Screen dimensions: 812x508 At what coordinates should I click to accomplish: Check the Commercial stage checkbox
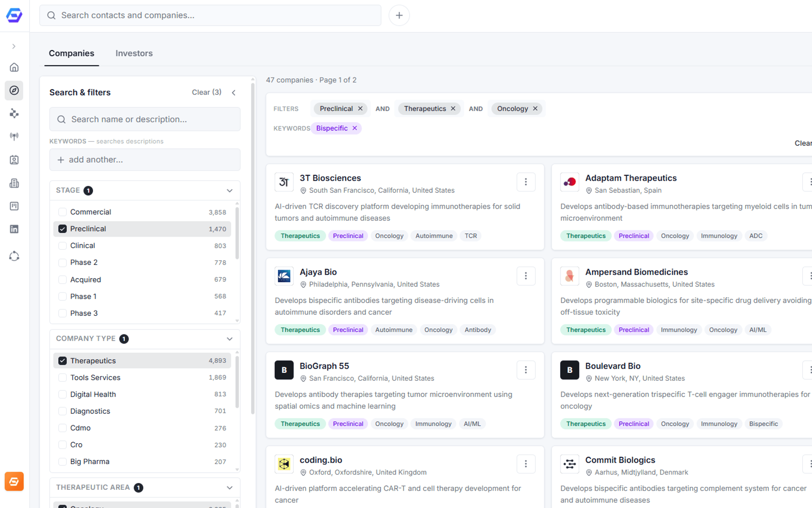click(x=62, y=212)
